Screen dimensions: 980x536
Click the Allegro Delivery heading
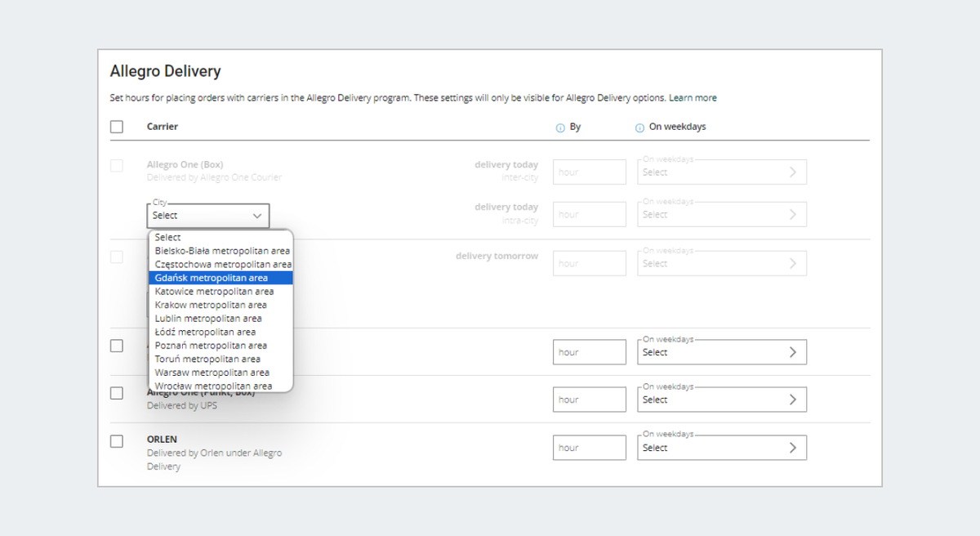[166, 72]
